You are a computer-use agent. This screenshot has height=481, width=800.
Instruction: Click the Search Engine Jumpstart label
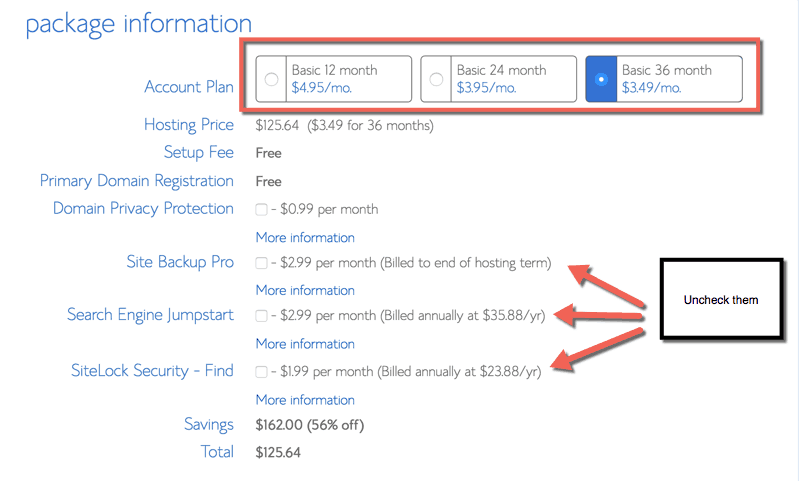point(151,315)
